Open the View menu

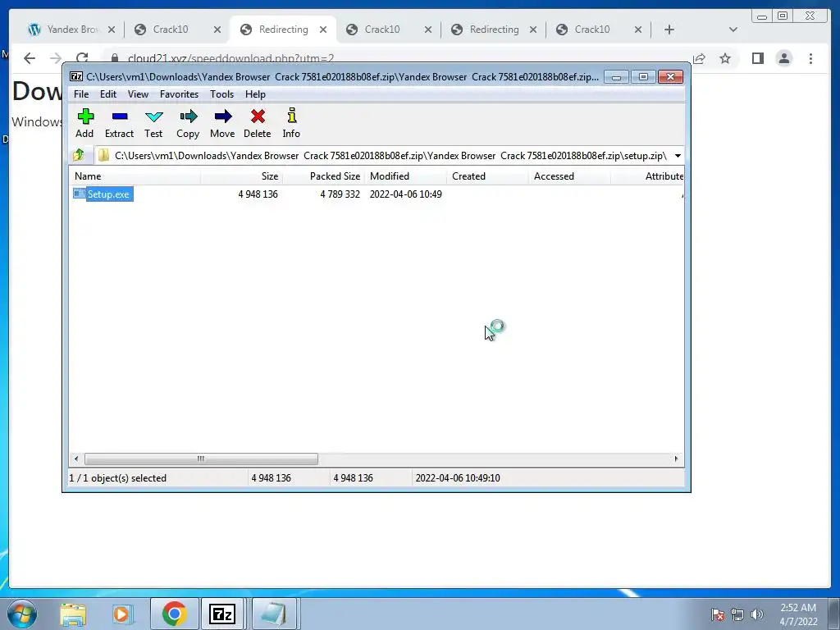[x=138, y=94]
